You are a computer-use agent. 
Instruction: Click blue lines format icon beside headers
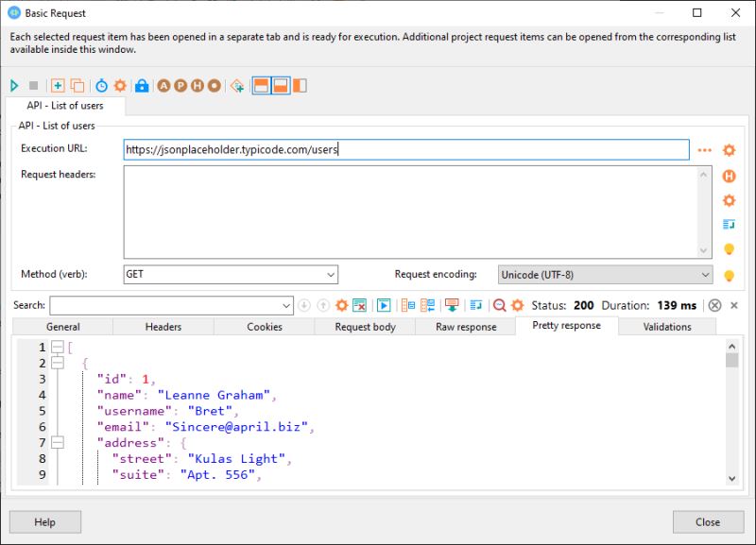[x=729, y=224]
